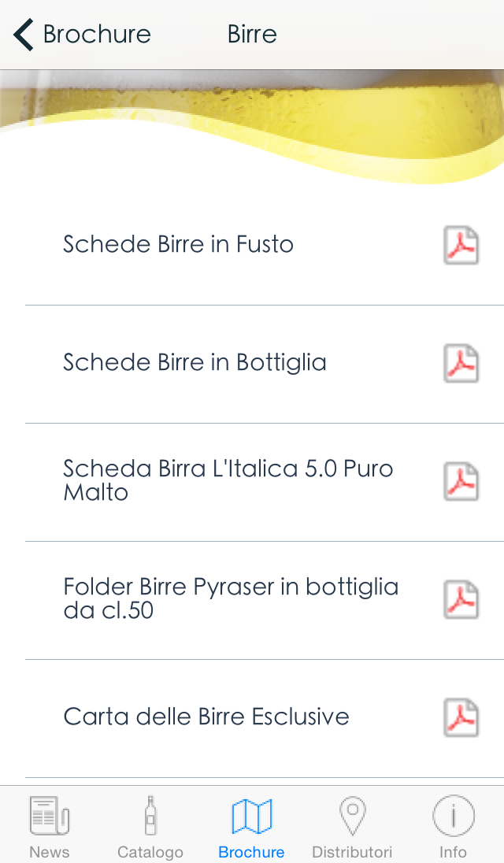Open the Schede Birre in Fusto entry
Screen dimensions: 504x863
178,245
